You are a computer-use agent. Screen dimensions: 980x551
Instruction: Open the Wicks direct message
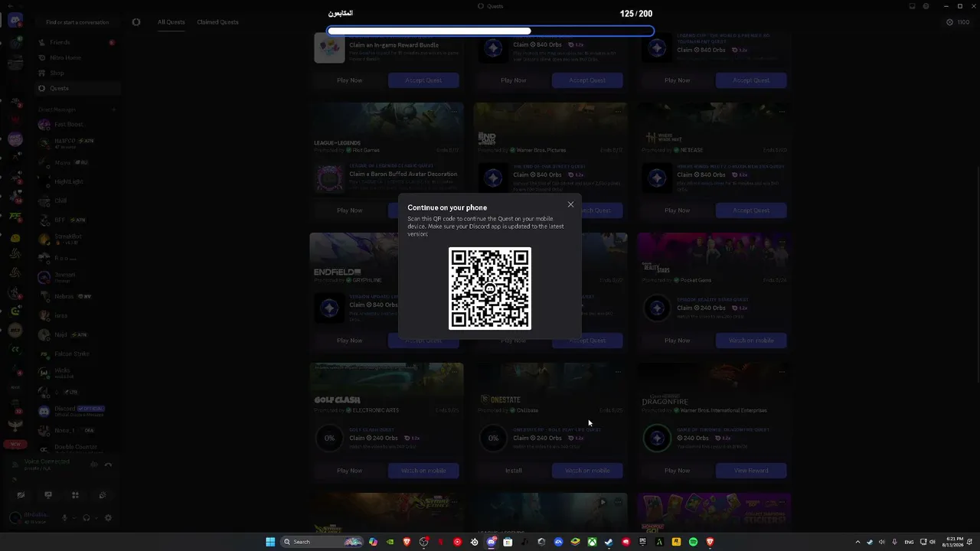coord(77,373)
